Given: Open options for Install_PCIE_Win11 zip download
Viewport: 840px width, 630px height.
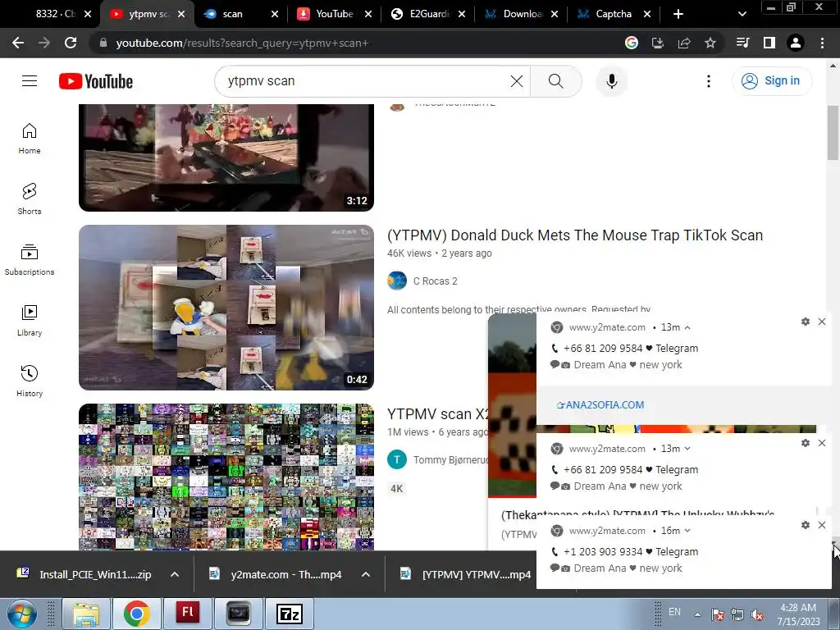Looking at the screenshot, I should pos(175,574).
